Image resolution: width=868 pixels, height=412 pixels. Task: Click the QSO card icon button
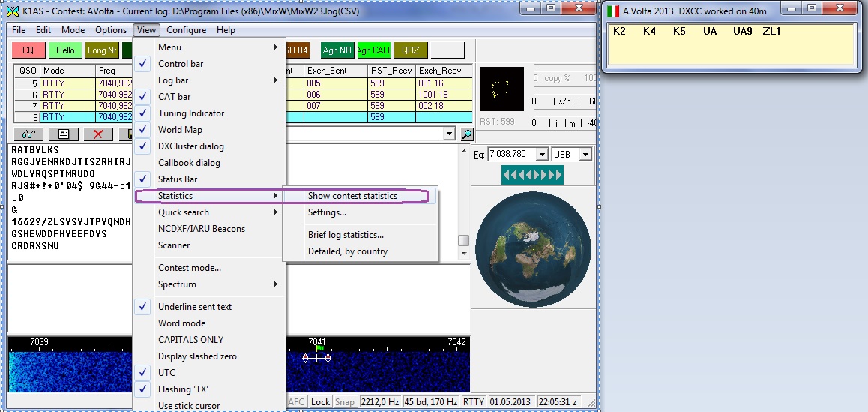pos(63,134)
